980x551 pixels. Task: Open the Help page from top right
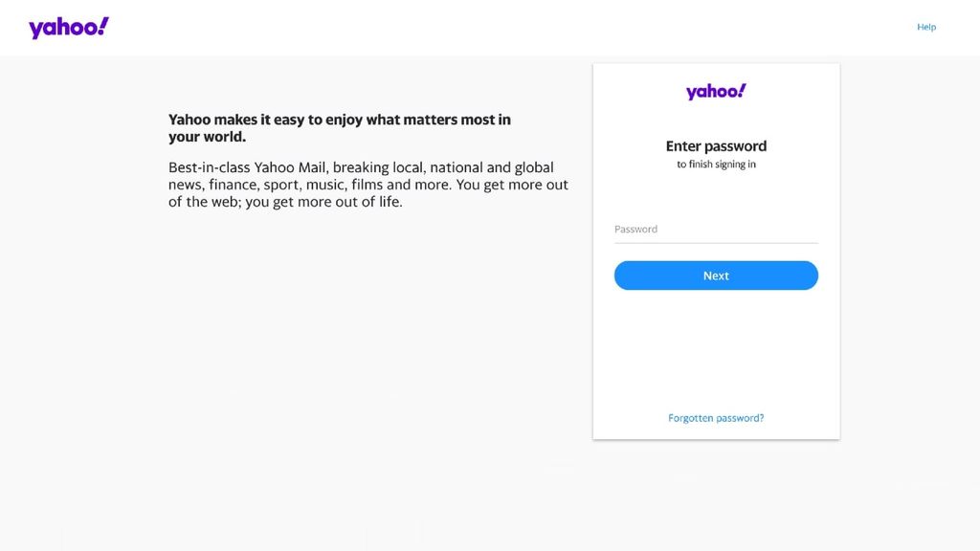(x=925, y=27)
